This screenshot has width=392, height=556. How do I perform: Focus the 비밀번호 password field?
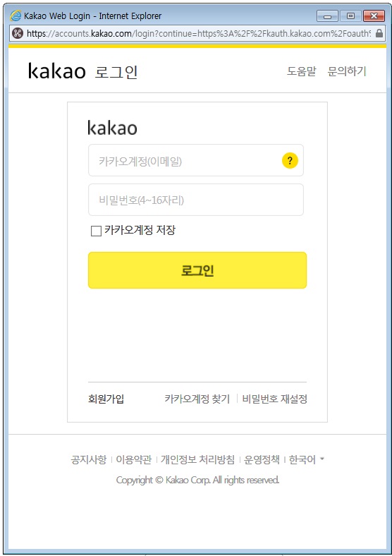pyautogui.click(x=195, y=200)
